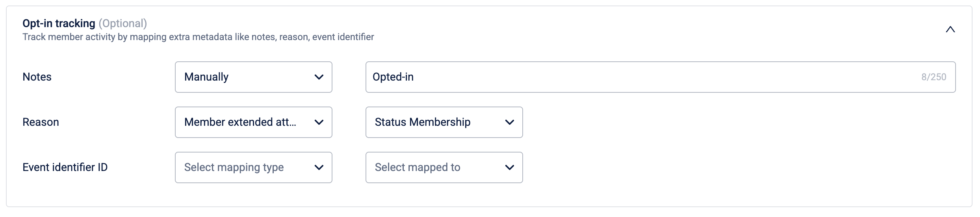Click arrow icon in Select mapped to

tap(509, 167)
